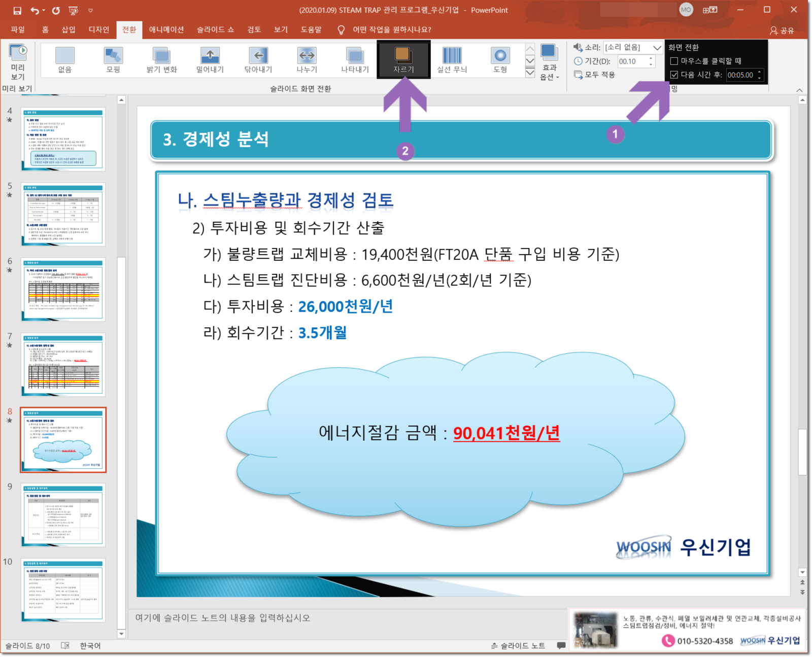Start slideshow from beginning icon in title bar
This screenshot has height=657, width=812.
click(x=73, y=10)
